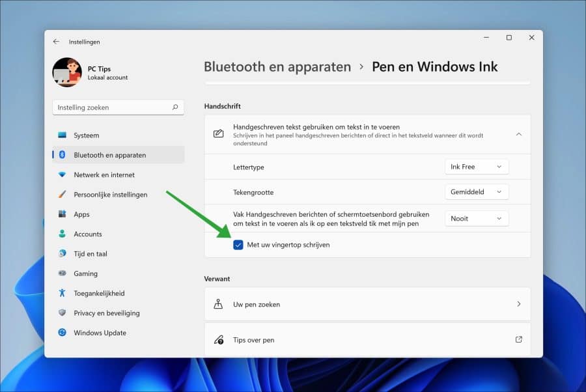Open Privacy en beveiliging settings

(119, 313)
